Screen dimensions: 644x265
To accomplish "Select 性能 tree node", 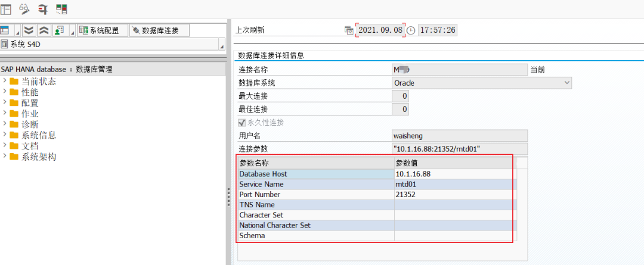I will coord(30,92).
